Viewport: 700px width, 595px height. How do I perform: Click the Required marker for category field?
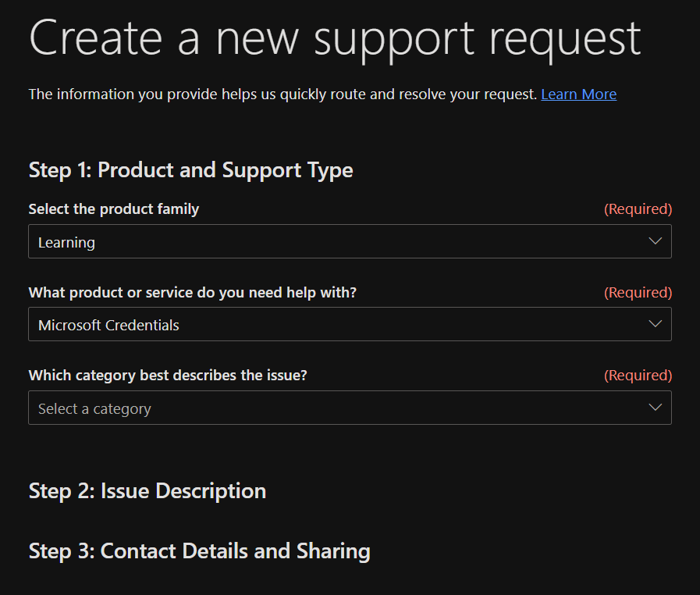(638, 376)
